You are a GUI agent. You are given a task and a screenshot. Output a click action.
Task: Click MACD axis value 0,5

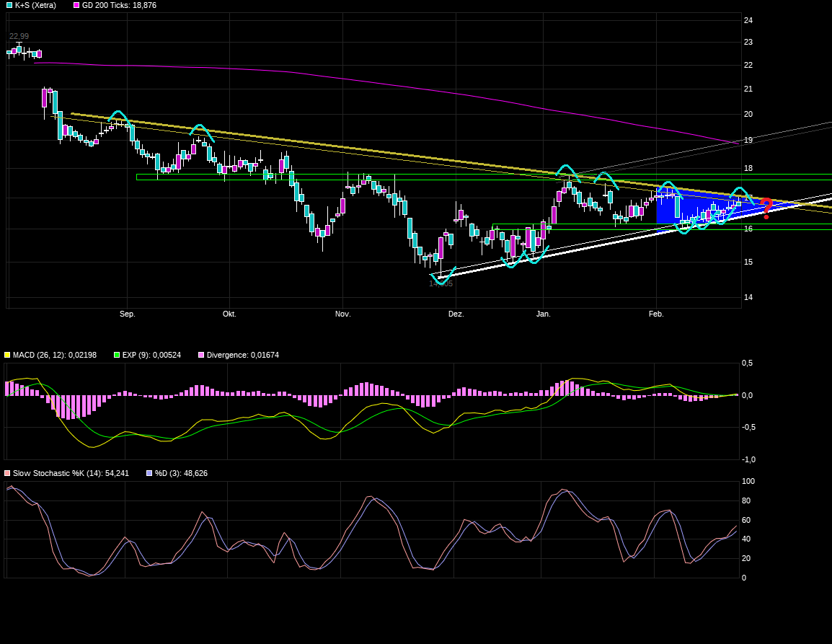[747, 363]
